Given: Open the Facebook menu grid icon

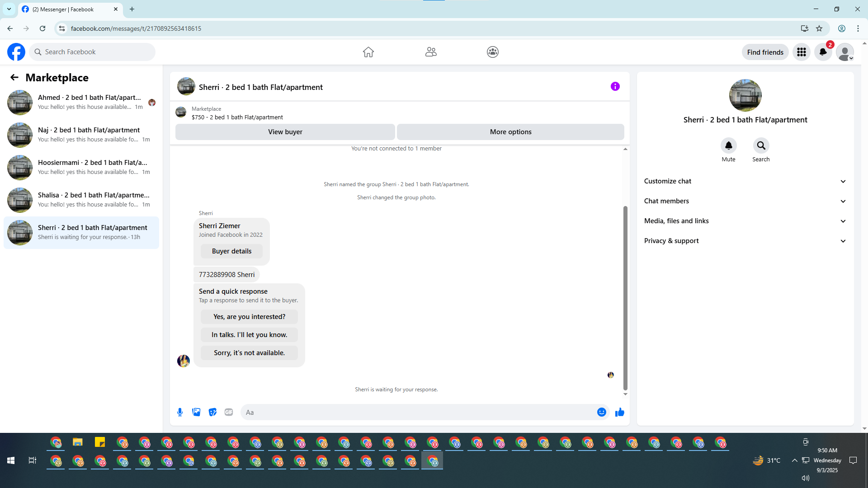Looking at the screenshot, I should pos(802,52).
